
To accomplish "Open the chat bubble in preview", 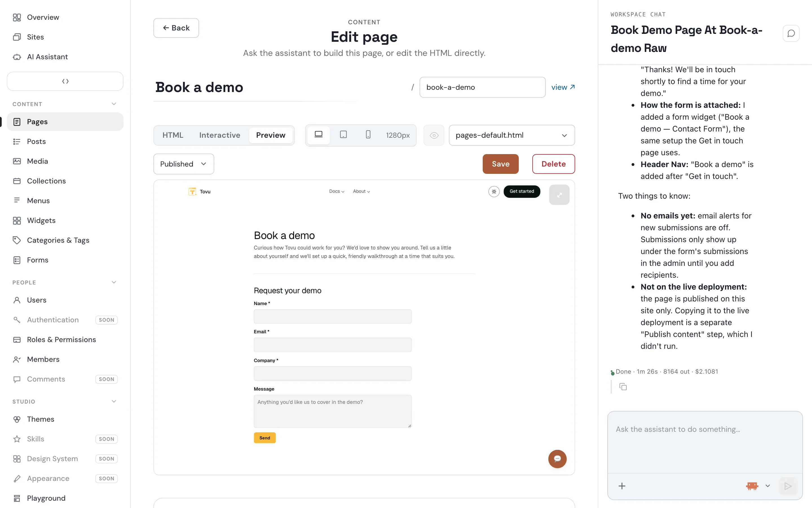I will tap(557, 459).
